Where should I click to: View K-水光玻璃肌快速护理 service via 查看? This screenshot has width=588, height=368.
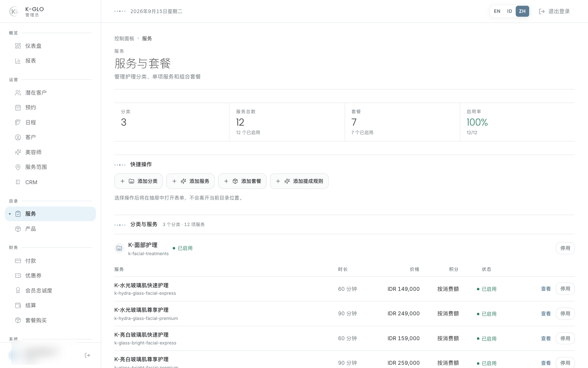[546, 289]
